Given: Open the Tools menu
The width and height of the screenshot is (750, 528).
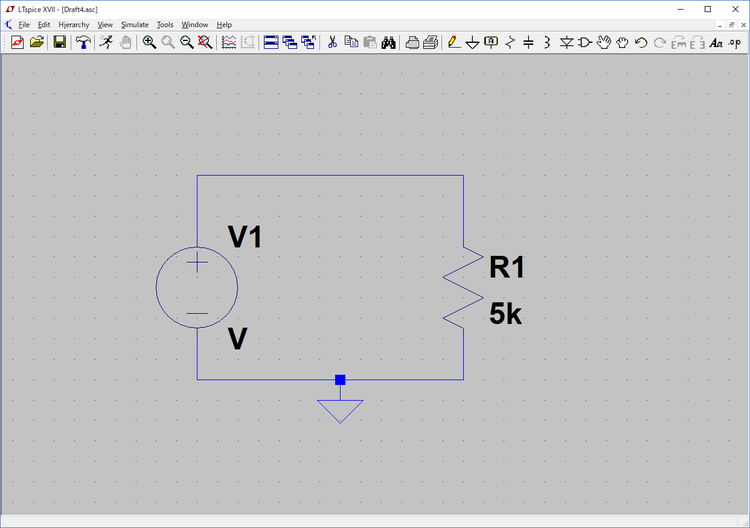Looking at the screenshot, I should pyautogui.click(x=165, y=24).
